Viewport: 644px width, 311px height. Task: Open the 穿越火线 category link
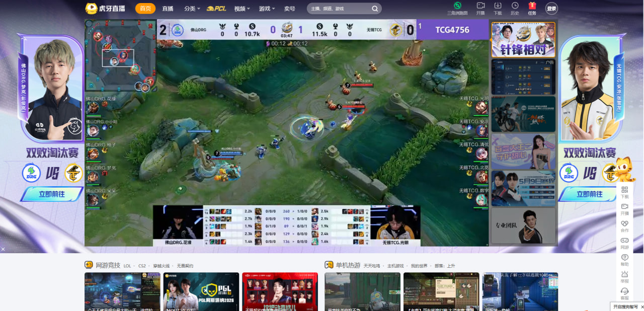[x=161, y=266]
